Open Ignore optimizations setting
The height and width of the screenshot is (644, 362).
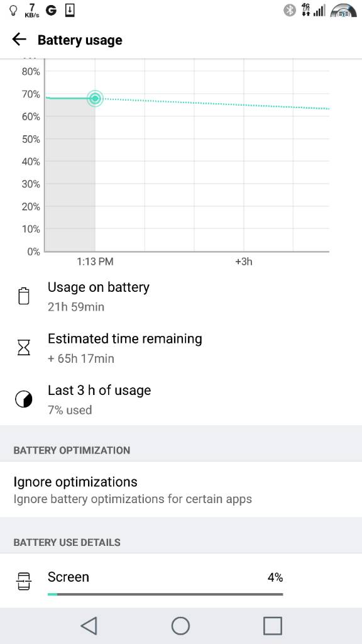181,489
